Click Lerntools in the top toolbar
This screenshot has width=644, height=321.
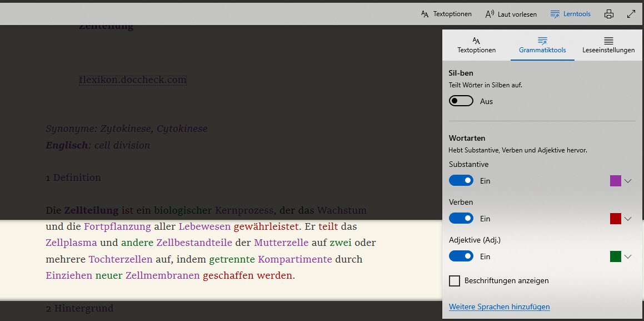[571, 14]
